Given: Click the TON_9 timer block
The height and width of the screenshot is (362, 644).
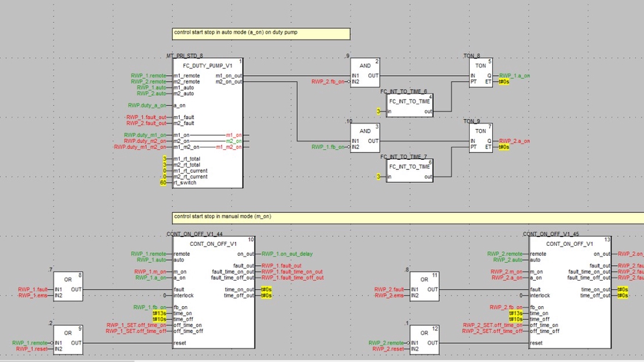Looking at the screenshot, I should point(480,138).
